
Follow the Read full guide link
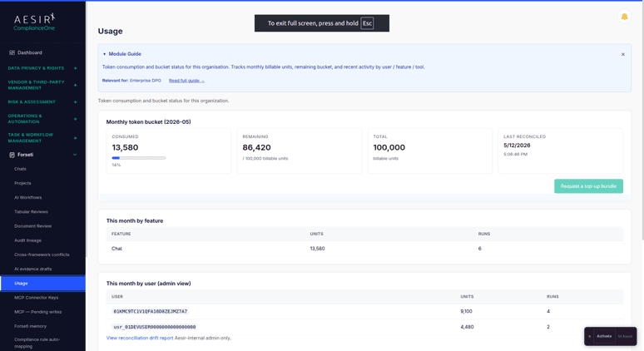pos(186,81)
